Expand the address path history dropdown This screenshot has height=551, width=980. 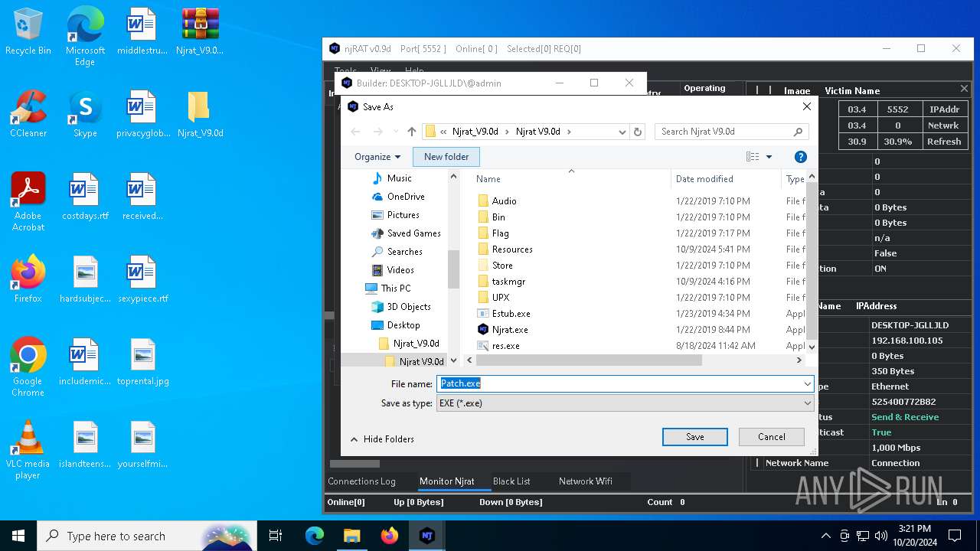(x=622, y=132)
